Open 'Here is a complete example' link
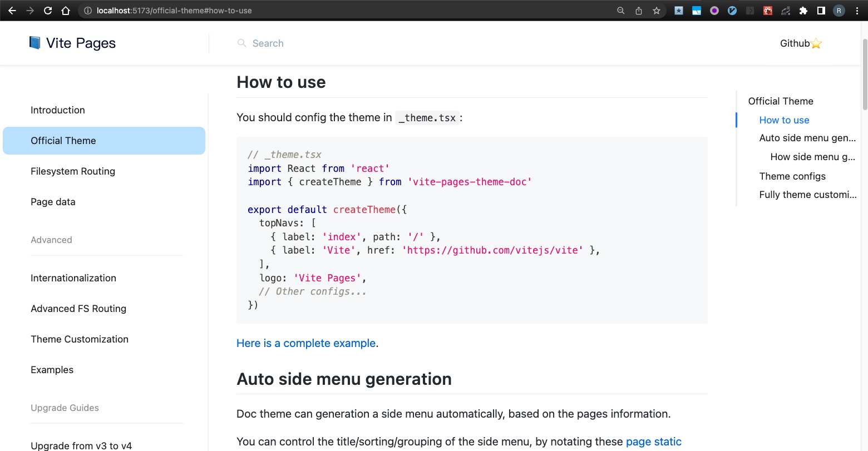 [x=306, y=343]
